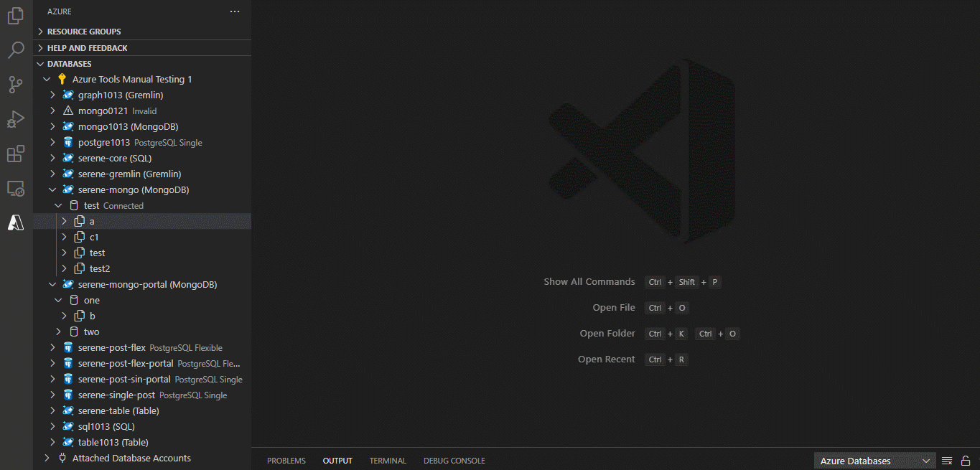Select serene-post-flex-portal row
The image size is (980, 470).
[x=142, y=363]
